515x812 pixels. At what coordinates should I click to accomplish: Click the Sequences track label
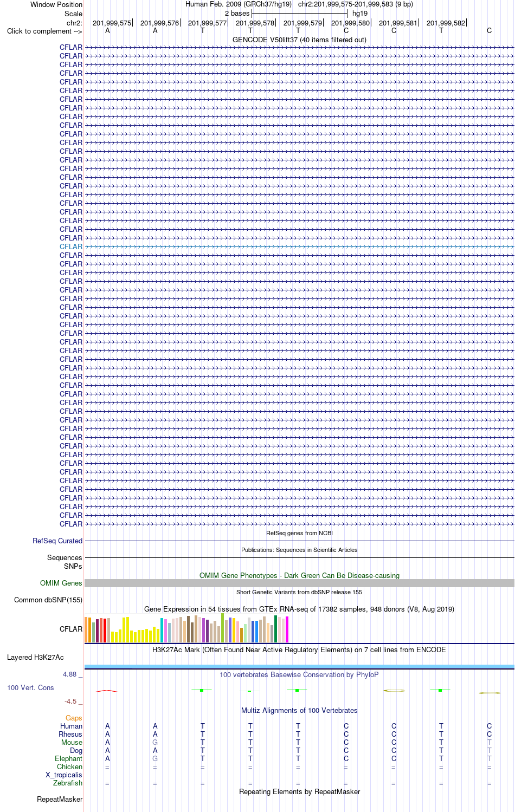65,557
